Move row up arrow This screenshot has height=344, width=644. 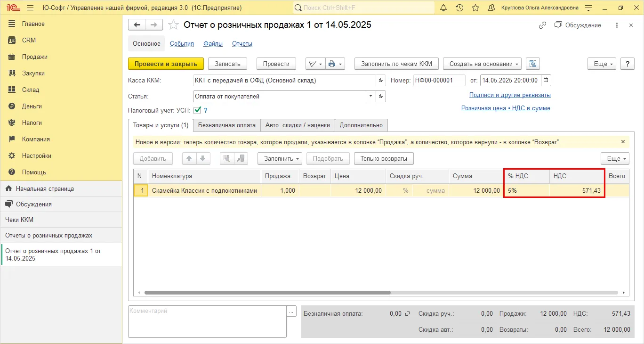(189, 158)
